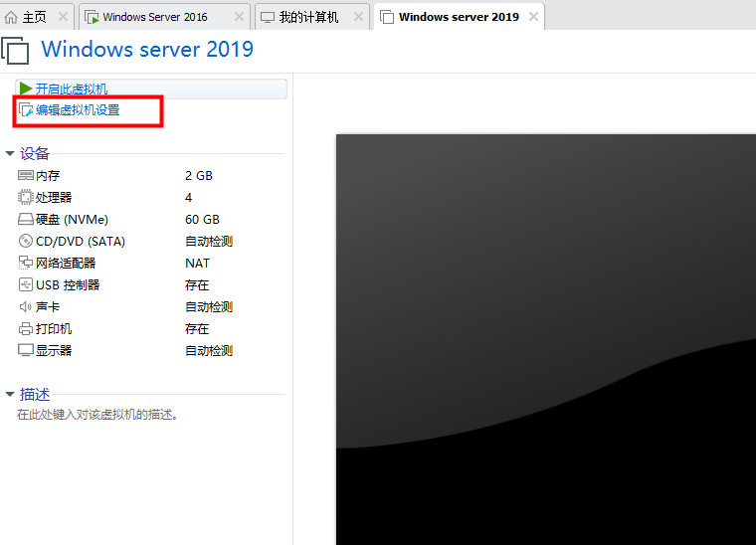Click the 开启此虚拟机 link
Screen dimensions: 756x545
click(x=72, y=90)
